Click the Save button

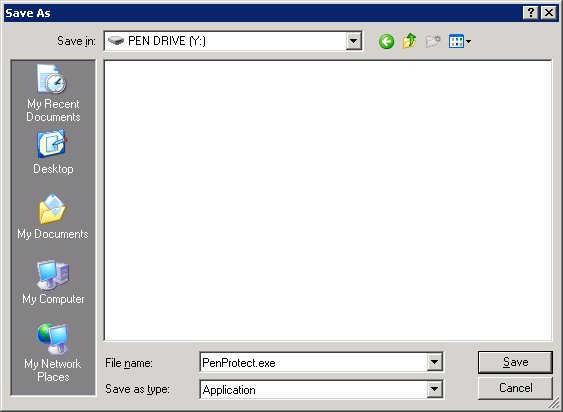(x=515, y=362)
